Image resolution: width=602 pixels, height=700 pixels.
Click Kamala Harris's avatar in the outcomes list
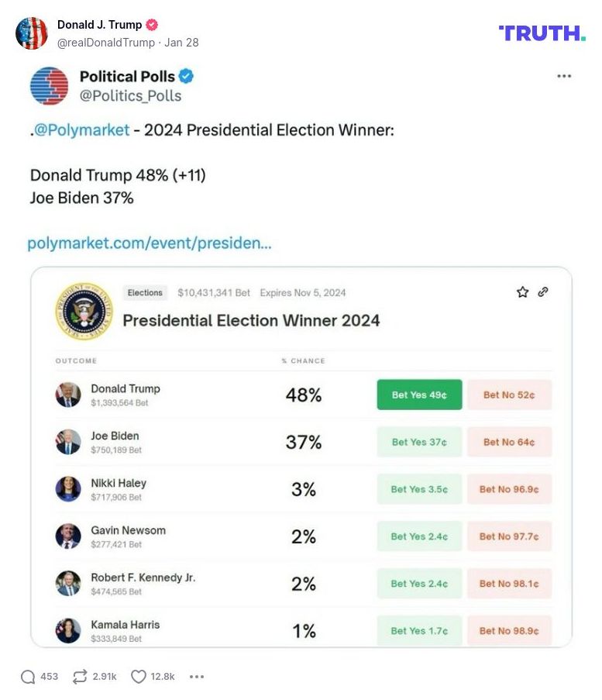[68, 631]
